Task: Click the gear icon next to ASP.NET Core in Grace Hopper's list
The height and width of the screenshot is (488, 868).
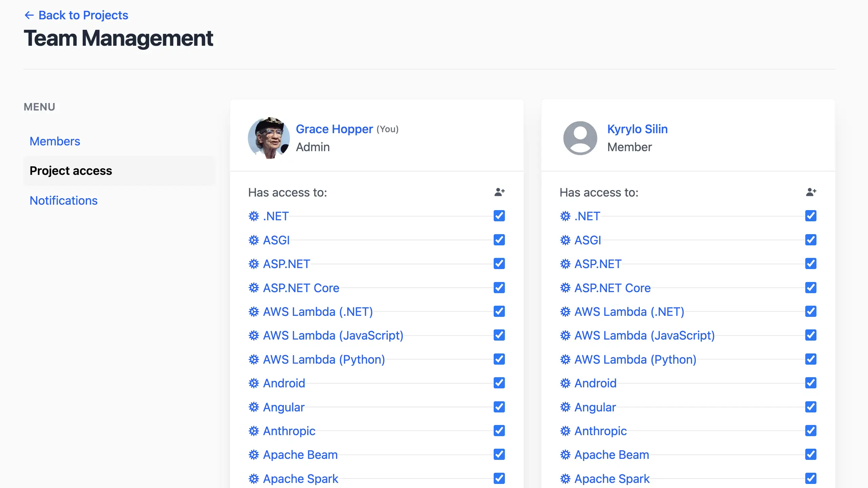Action: (254, 288)
